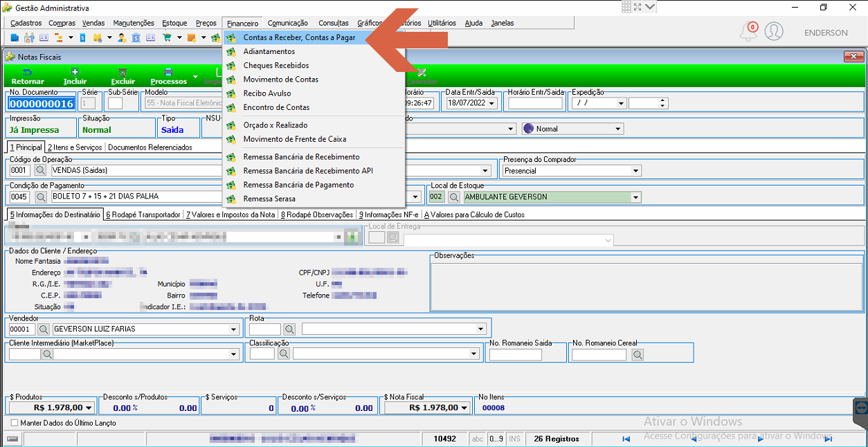This screenshot has width=868, height=447.
Task: Open the Classificação dropdown list
Action: 474,354
